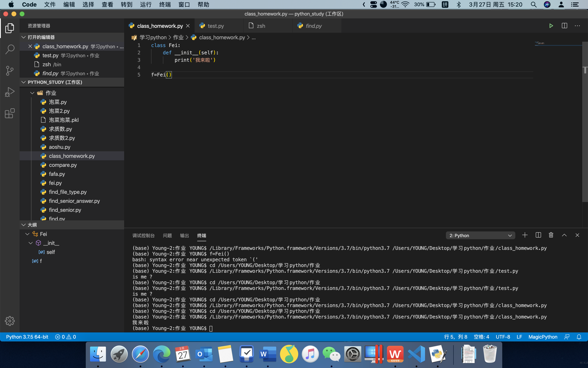Open the 调试控制台 panel tab

point(143,235)
